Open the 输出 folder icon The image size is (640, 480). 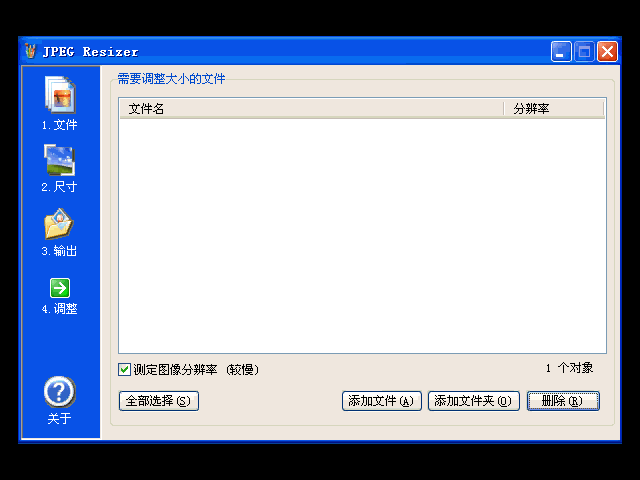point(59,224)
